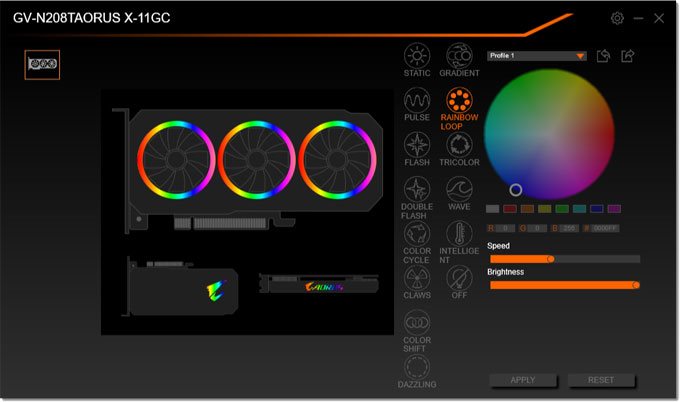Pick the green color swatch
The width and height of the screenshot is (680, 402).
562,209
